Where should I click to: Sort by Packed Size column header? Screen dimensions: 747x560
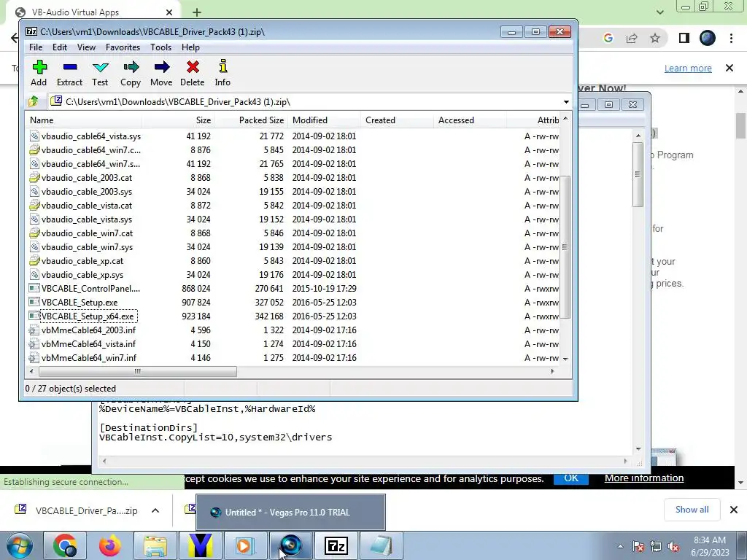click(x=252, y=120)
